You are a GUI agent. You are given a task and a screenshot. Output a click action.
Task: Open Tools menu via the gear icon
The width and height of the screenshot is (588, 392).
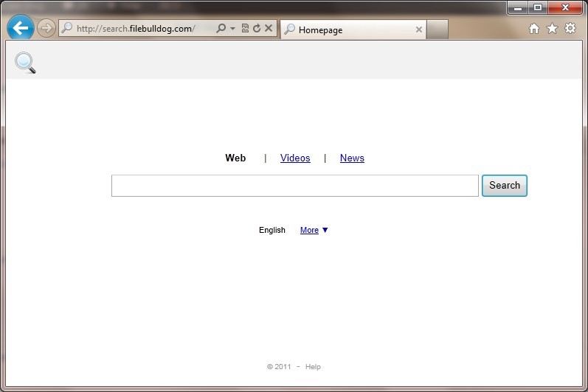click(x=570, y=28)
